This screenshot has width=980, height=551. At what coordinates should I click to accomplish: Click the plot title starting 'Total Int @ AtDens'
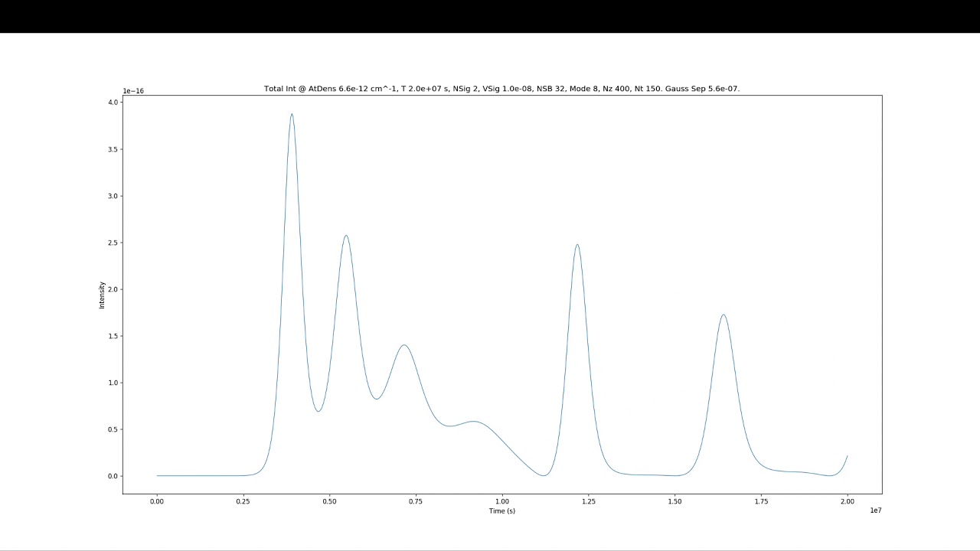[501, 89]
